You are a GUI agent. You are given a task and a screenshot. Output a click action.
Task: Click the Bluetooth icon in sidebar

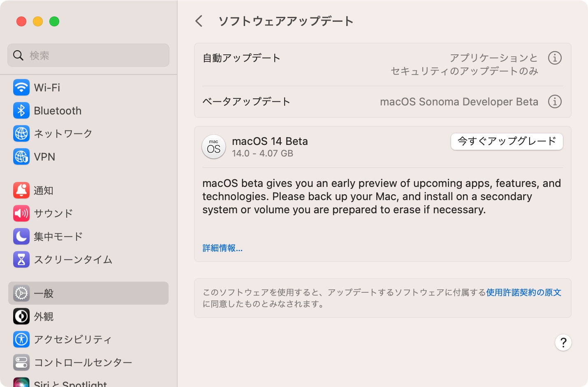point(21,110)
